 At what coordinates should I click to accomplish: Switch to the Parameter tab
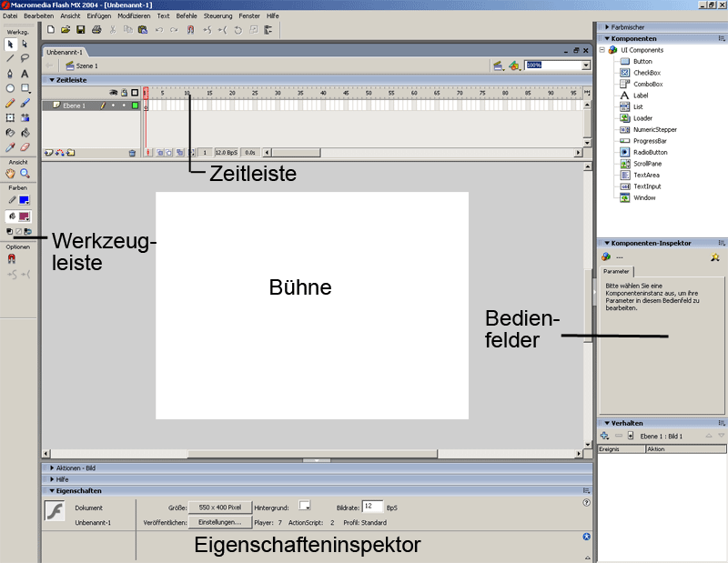pyautogui.click(x=616, y=271)
